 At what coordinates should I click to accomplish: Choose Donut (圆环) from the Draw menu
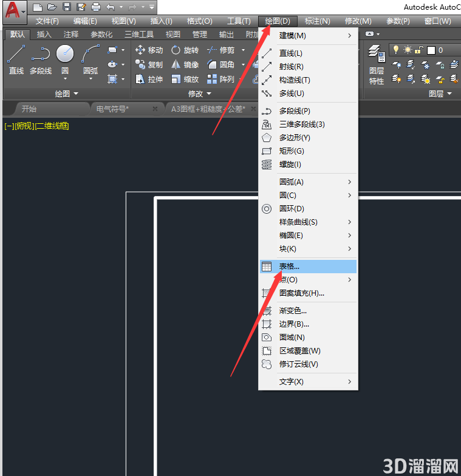309,209
